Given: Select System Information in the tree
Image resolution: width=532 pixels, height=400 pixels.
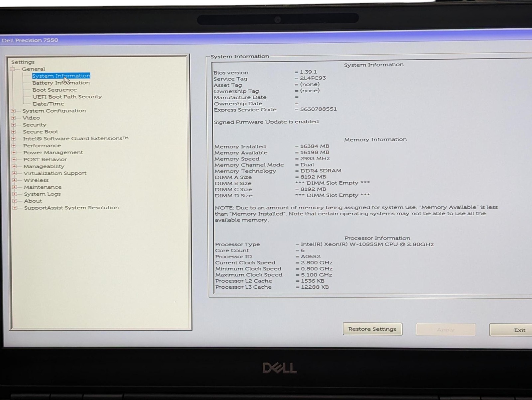Looking at the screenshot, I should pyautogui.click(x=61, y=76).
